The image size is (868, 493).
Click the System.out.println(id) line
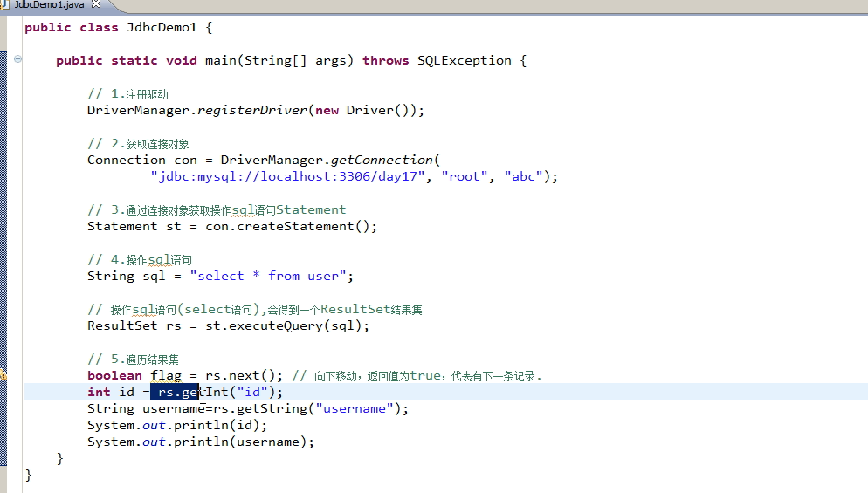point(177,426)
